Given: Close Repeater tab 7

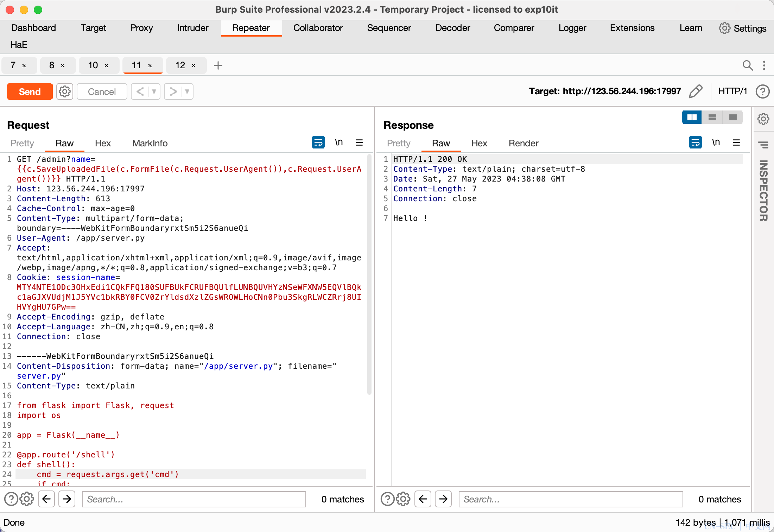Looking at the screenshot, I should coord(24,65).
